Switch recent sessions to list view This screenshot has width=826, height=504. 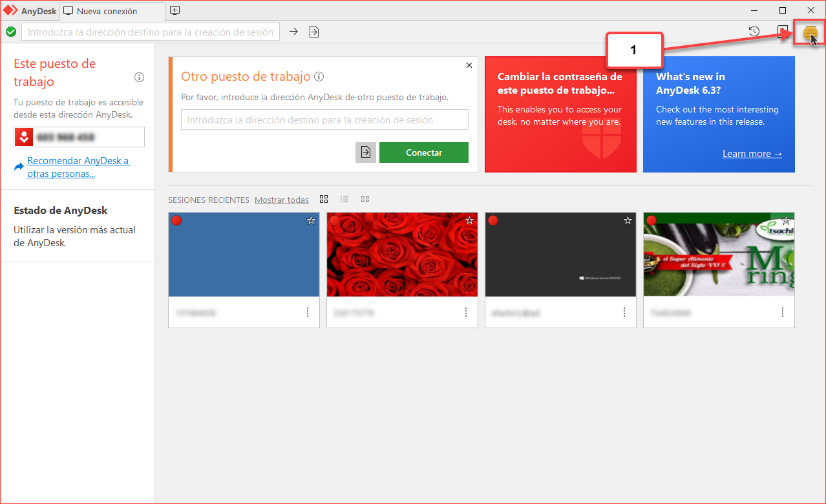coord(344,199)
